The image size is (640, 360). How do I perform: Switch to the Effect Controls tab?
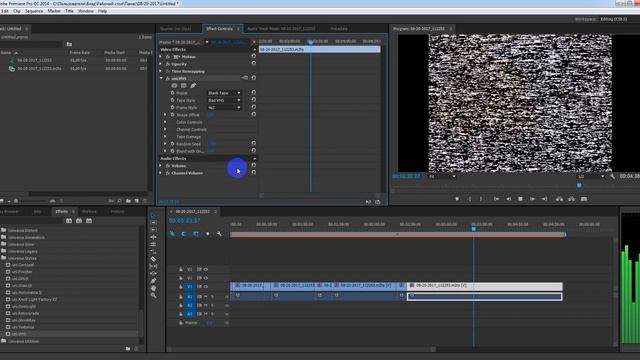(220, 29)
